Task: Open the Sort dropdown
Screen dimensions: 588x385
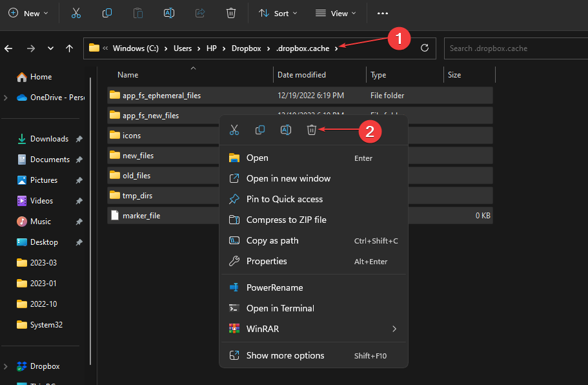Action: [278, 13]
